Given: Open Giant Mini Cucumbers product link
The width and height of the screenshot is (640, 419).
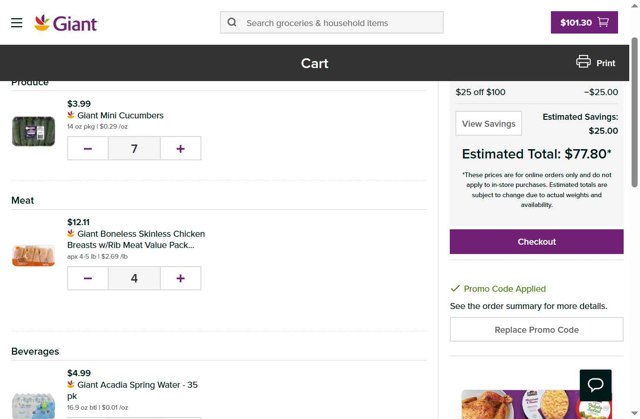Looking at the screenshot, I should (x=120, y=115).
